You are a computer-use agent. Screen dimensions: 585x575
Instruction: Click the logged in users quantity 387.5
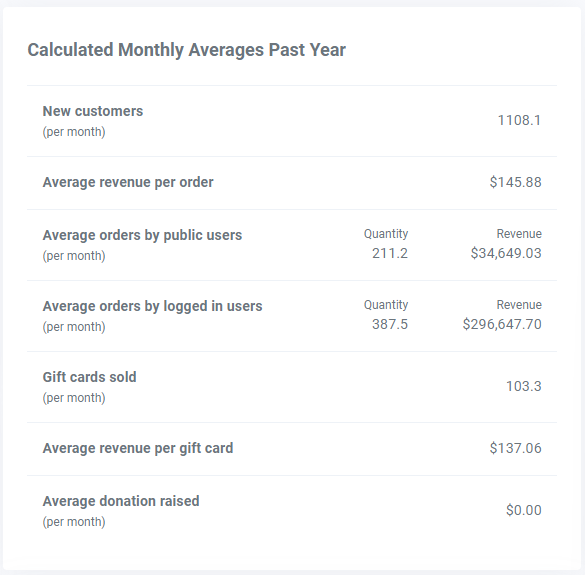pos(390,324)
